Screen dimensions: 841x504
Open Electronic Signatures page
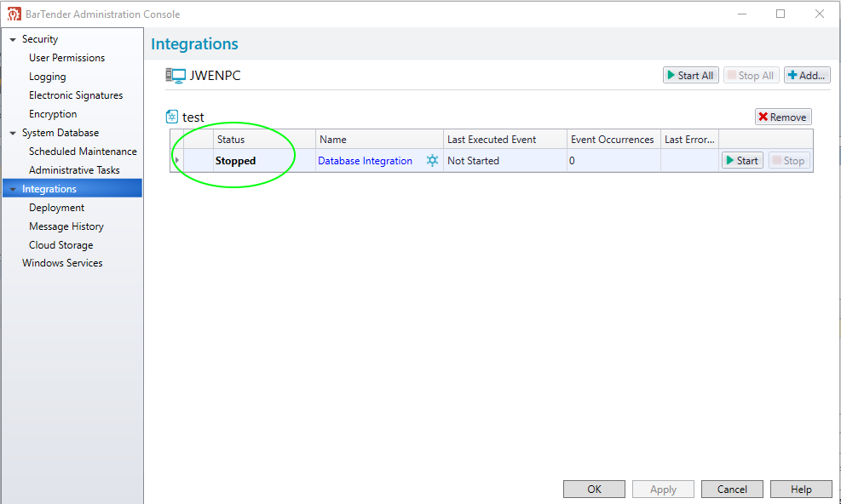click(76, 95)
